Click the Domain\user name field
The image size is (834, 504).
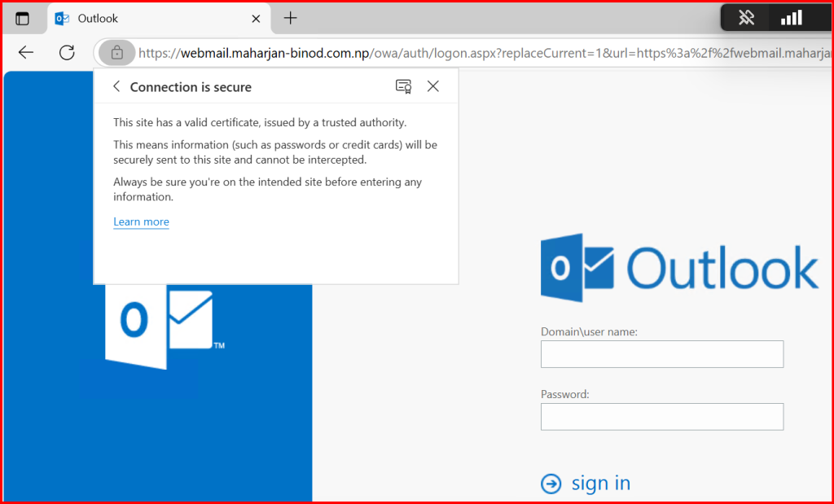pos(661,354)
